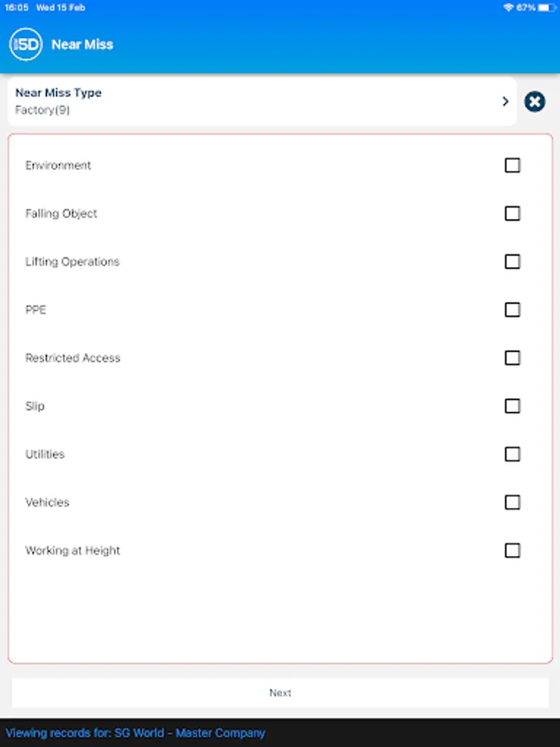Tap the Wi-Fi status icon
Viewport: 560px width, 747px height.
point(509,7)
